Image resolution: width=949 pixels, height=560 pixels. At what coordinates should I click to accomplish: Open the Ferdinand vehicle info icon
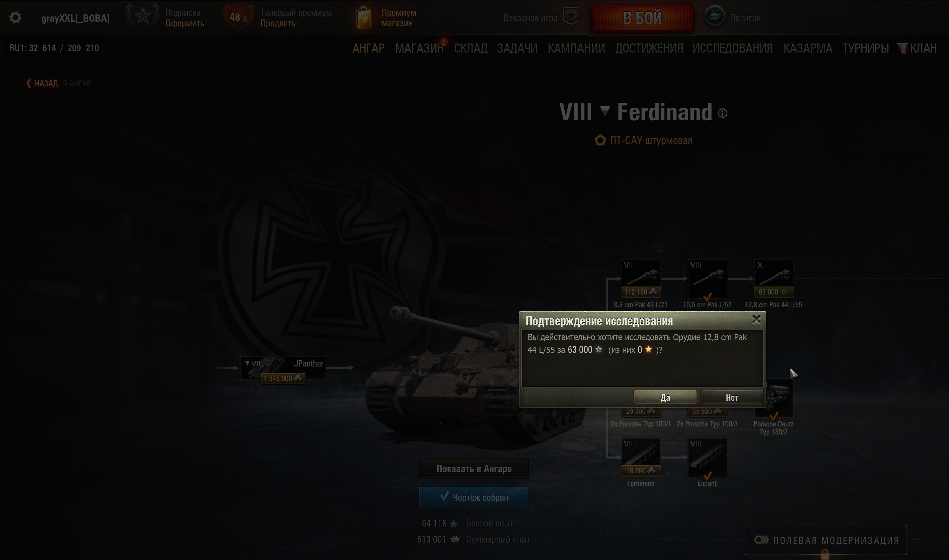pyautogui.click(x=723, y=113)
